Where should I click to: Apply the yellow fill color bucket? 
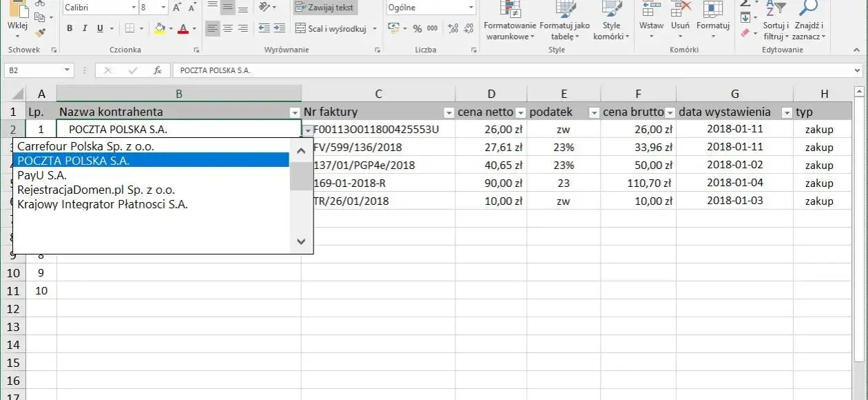tap(160, 29)
